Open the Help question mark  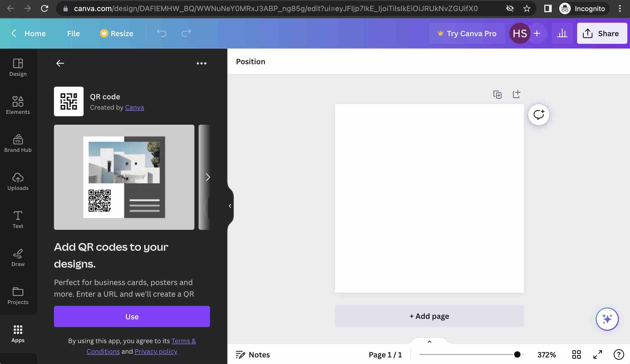(x=619, y=354)
